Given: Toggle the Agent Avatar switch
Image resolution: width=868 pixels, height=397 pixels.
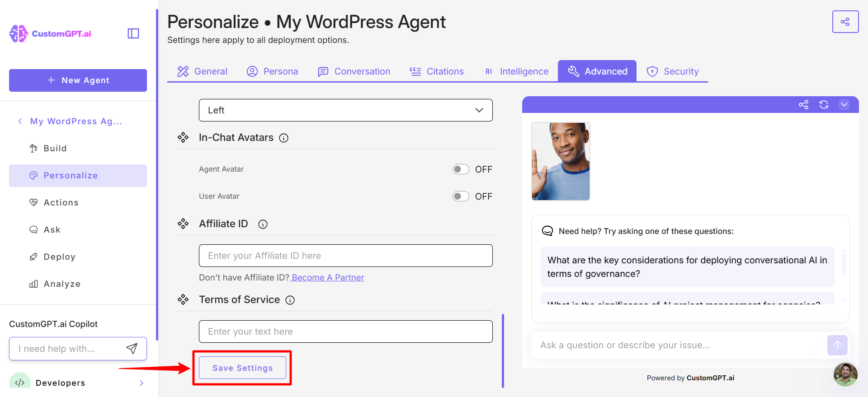Looking at the screenshot, I should [x=461, y=169].
